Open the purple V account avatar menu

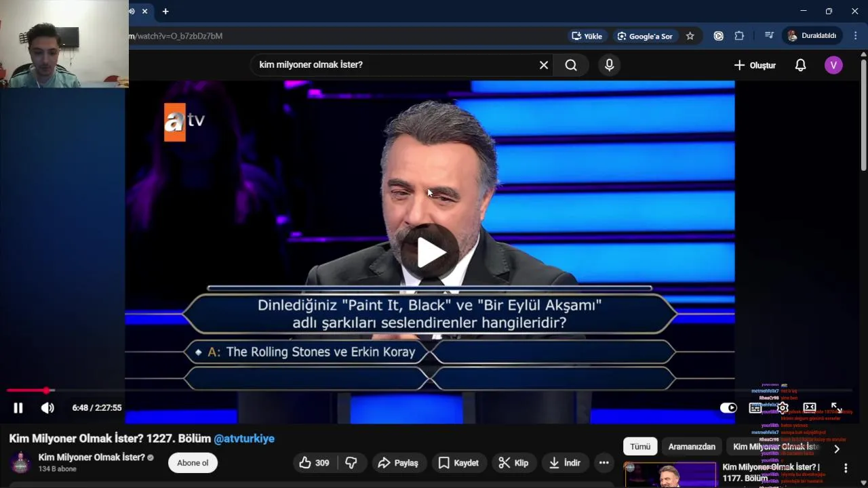tap(833, 65)
